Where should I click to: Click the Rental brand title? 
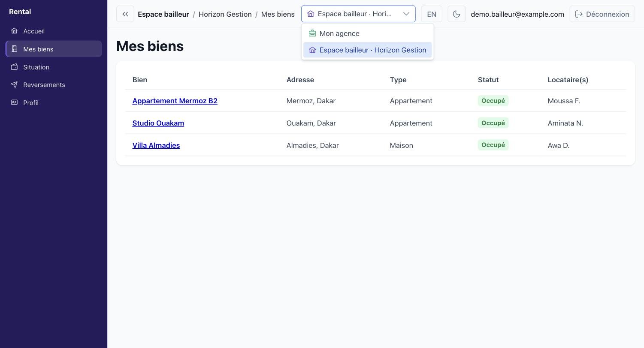pyautogui.click(x=20, y=12)
